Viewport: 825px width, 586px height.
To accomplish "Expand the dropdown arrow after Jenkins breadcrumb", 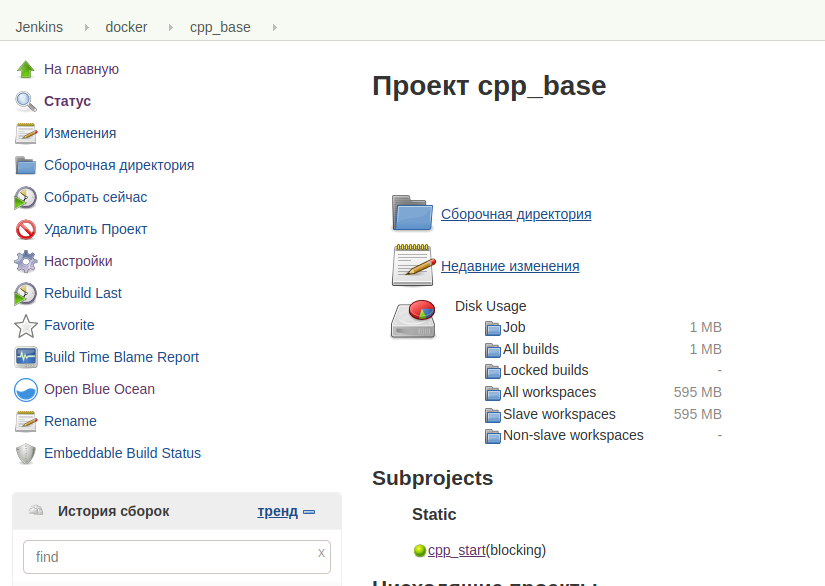I will click(x=85, y=27).
